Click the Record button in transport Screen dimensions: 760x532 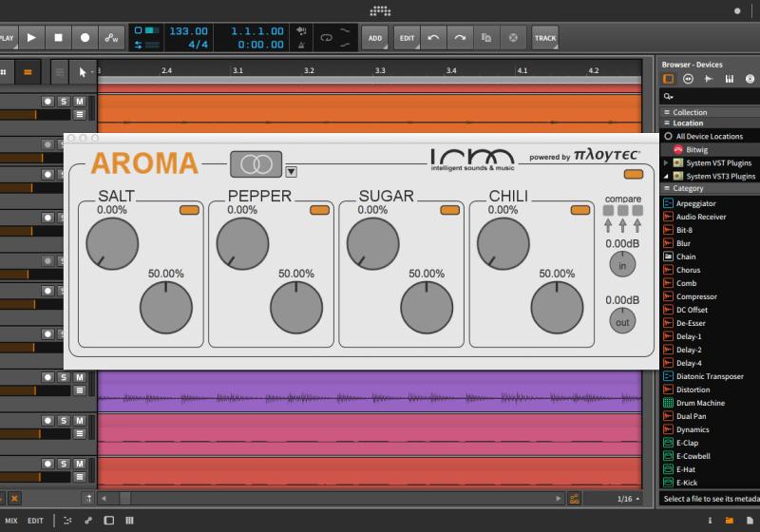pos(85,38)
